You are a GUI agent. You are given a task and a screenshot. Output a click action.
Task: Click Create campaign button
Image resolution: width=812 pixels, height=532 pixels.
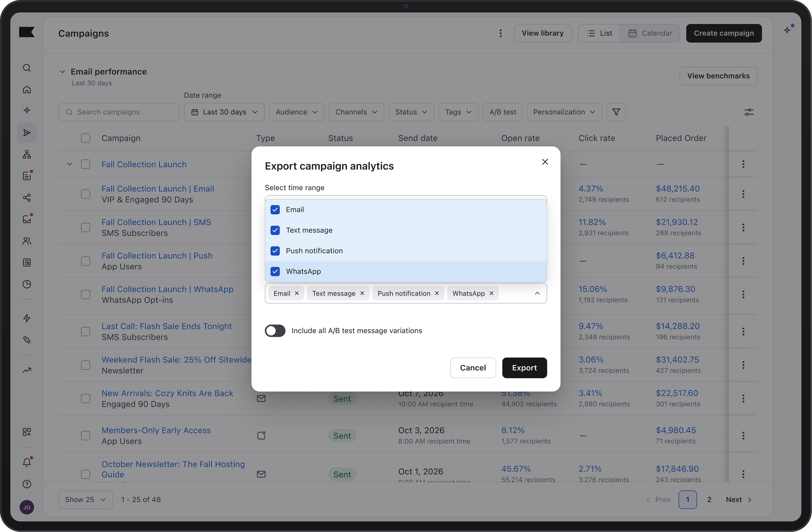(x=724, y=33)
